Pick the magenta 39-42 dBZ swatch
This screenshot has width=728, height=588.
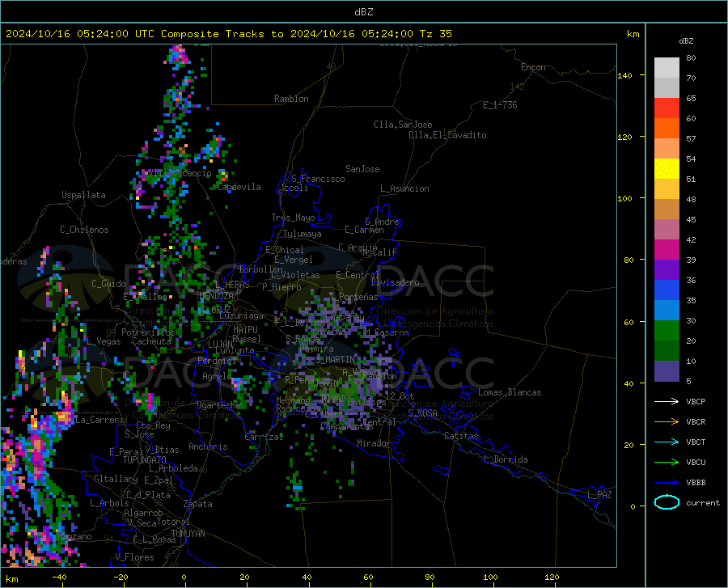tap(667, 250)
